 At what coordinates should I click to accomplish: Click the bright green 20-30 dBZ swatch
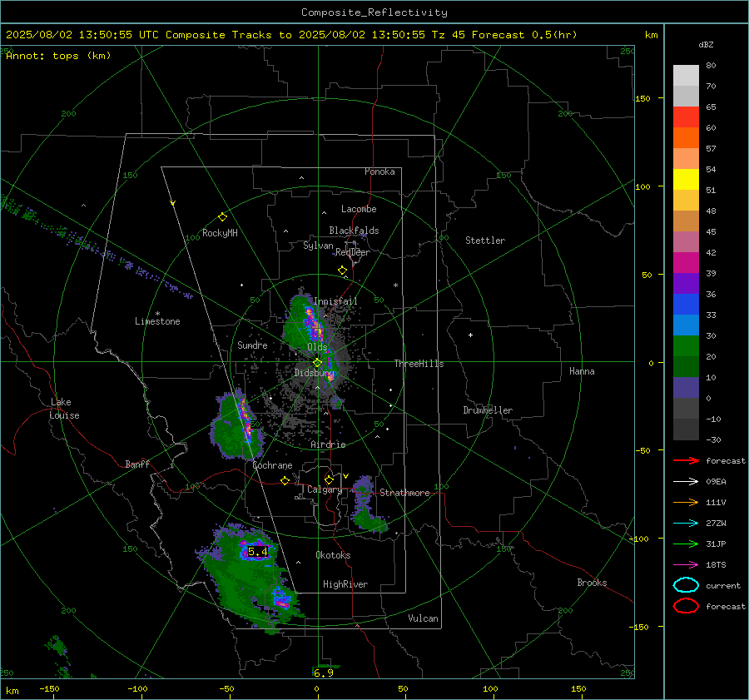(686, 346)
